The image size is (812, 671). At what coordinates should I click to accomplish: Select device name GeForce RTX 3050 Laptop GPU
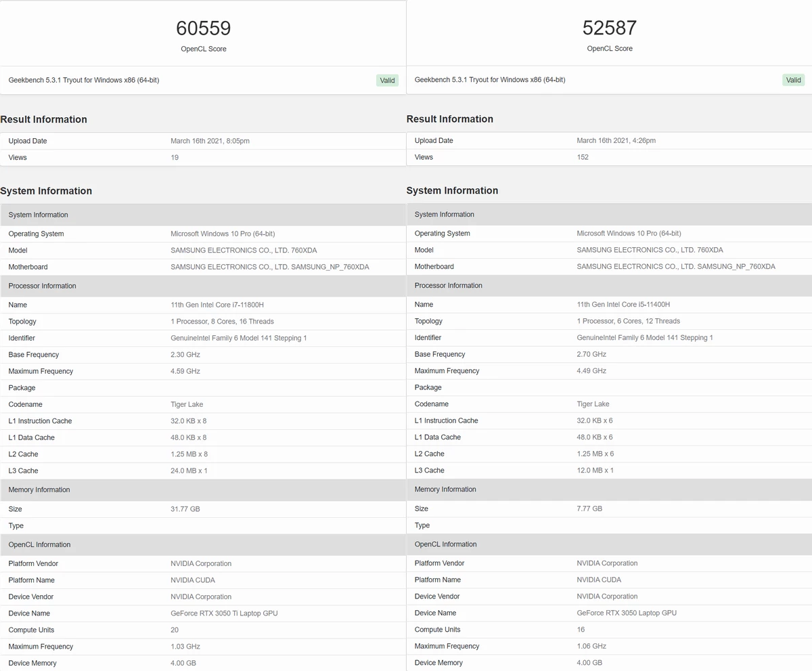[x=627, y=613]
